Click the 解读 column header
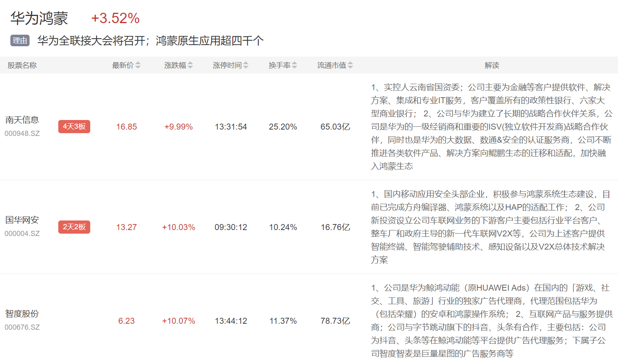This screenshot has height=364, width=618. pyautogui.click(x=492, y=65)
